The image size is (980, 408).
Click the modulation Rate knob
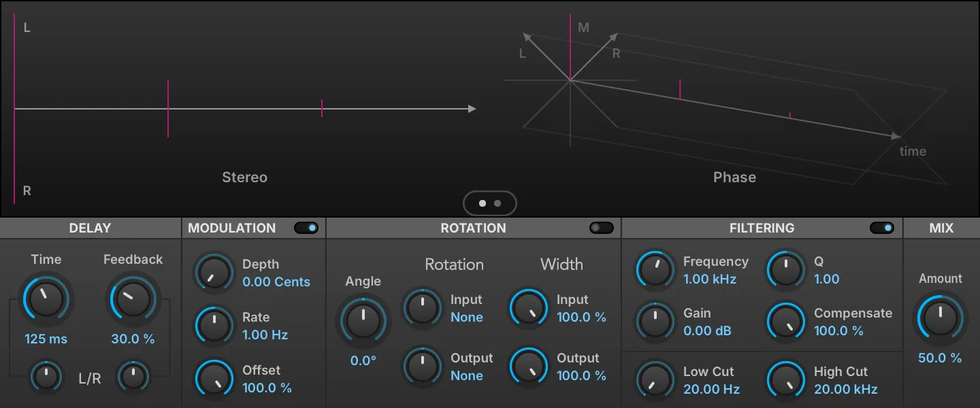[214, 325]
